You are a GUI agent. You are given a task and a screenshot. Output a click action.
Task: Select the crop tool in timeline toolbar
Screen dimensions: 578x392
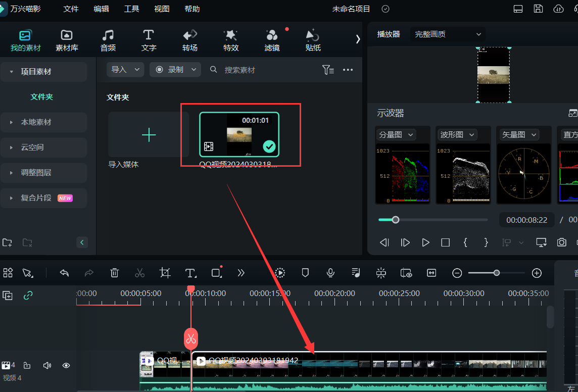coord(165,273)
